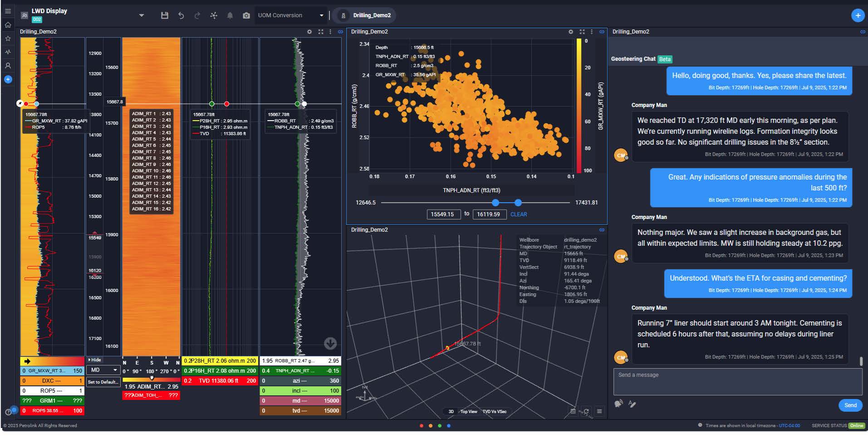Expand the log panel to fullscreen
The width and height of the screenshot is (868, 438).
(321, 32)
